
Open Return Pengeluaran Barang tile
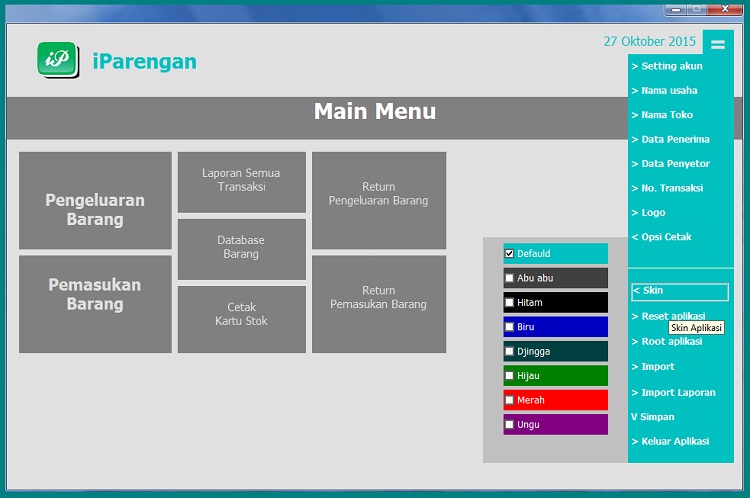(379, 200)
